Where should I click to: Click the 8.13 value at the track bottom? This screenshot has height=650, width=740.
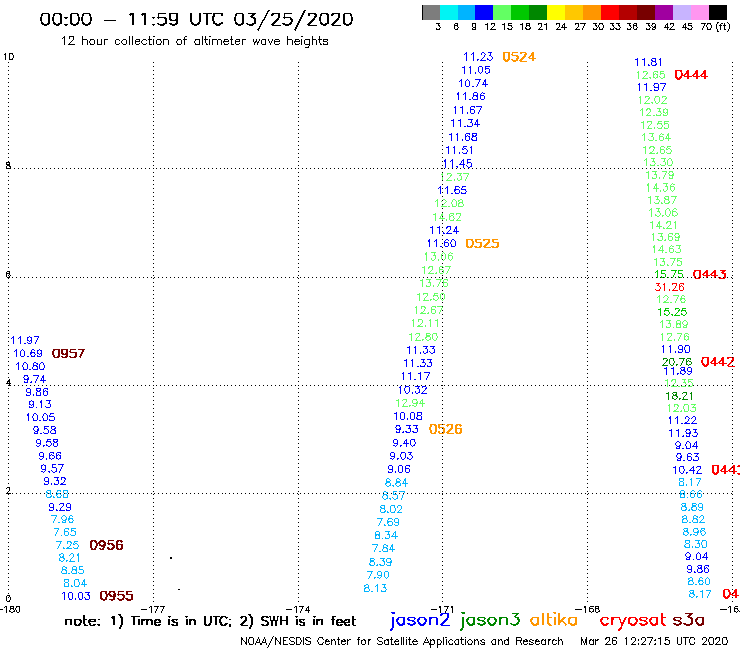coord(375,588)
